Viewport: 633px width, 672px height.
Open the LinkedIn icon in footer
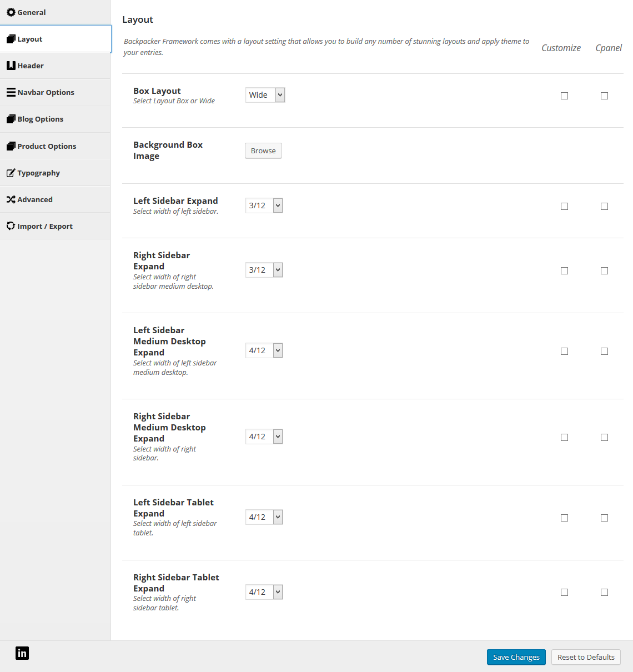[22, 653]
